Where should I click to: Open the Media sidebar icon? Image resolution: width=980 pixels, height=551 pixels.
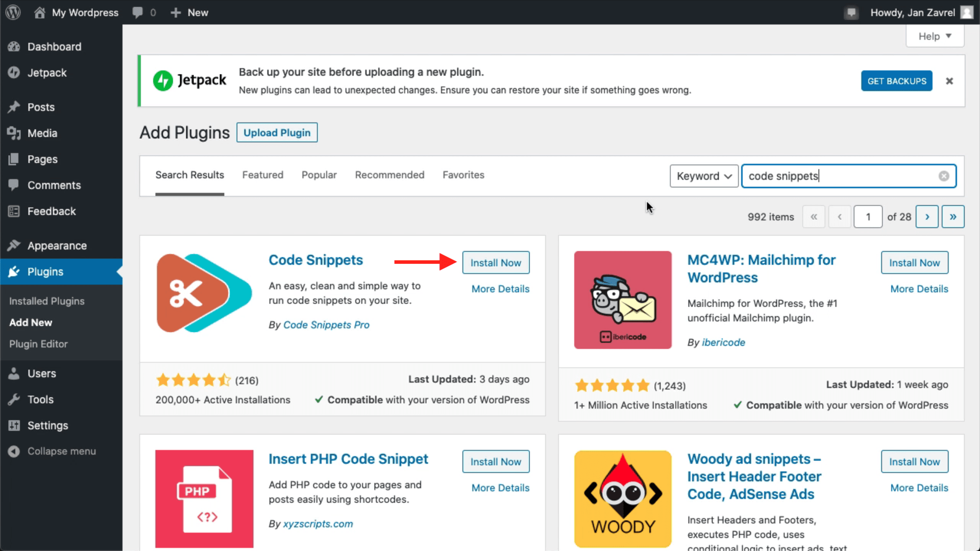[14, 133]
